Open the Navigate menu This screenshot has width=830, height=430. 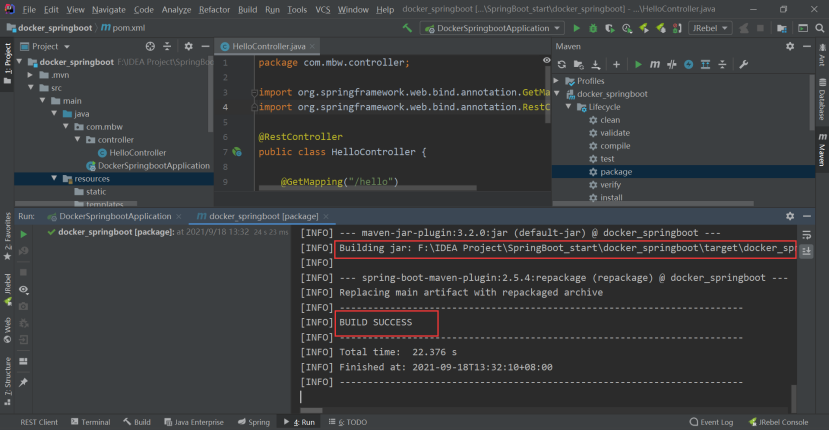point(109,10)
